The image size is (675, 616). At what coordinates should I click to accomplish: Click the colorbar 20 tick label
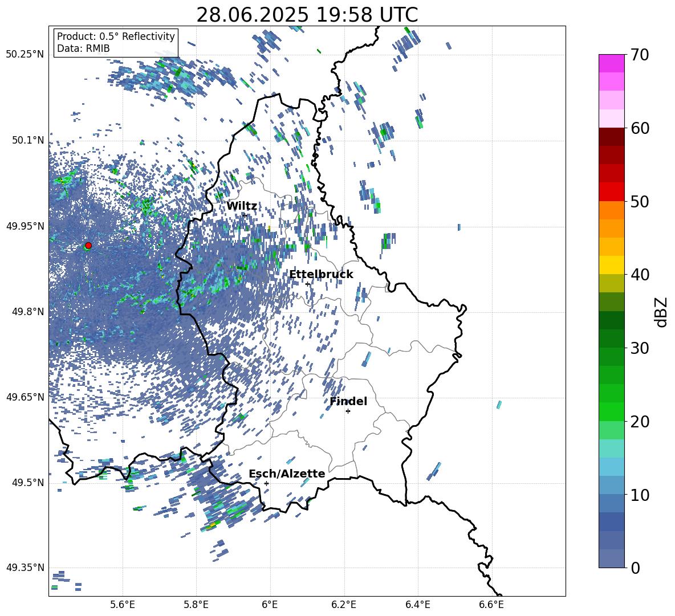click(640, 421)
